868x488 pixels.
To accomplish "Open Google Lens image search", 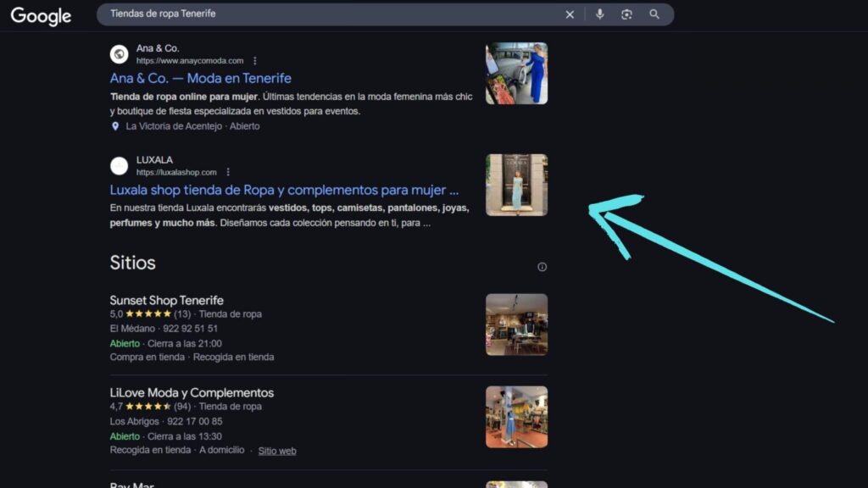I will tap(626, 14).
